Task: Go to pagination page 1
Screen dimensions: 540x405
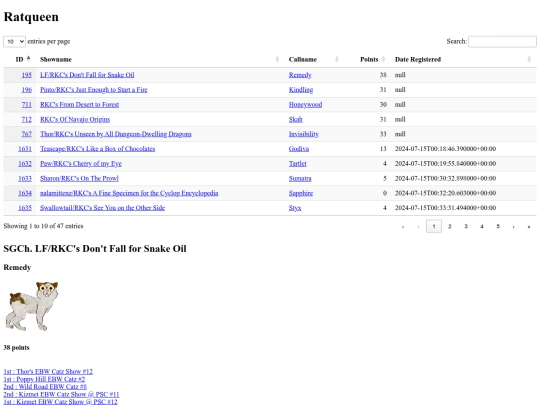Action: pos(434,226)
